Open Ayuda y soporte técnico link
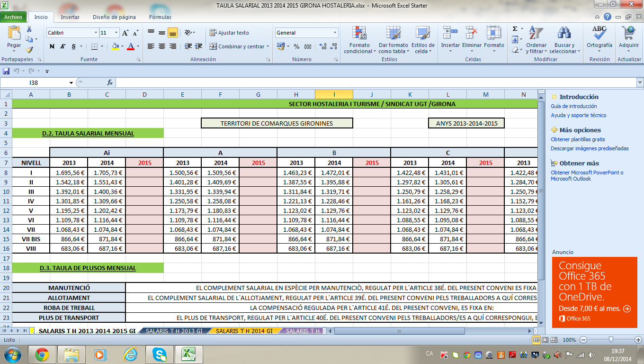Screen dimensions: 644x364 (579, 115)
